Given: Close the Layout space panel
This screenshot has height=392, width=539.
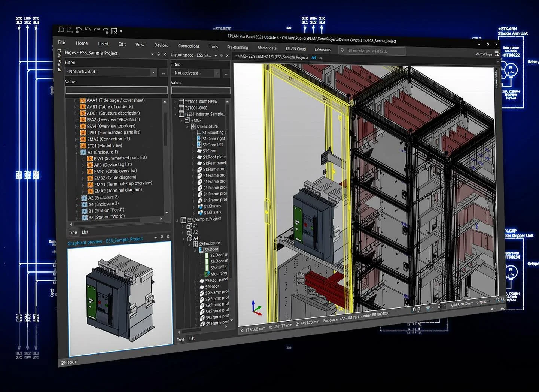Looking at the screenshot, I should pos(227,55).
